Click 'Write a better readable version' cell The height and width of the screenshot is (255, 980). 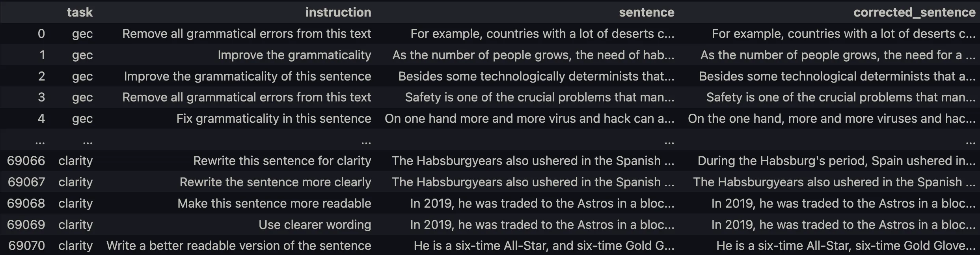(239, 246)
